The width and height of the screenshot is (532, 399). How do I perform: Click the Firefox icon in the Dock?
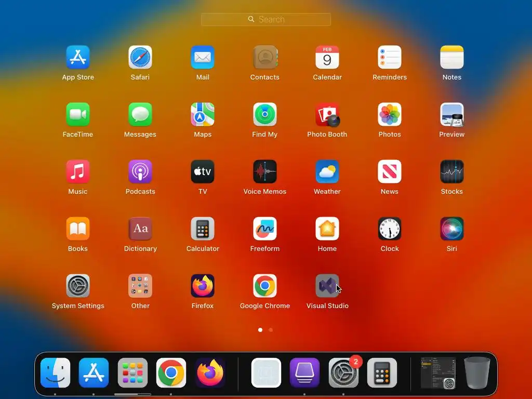210,373
